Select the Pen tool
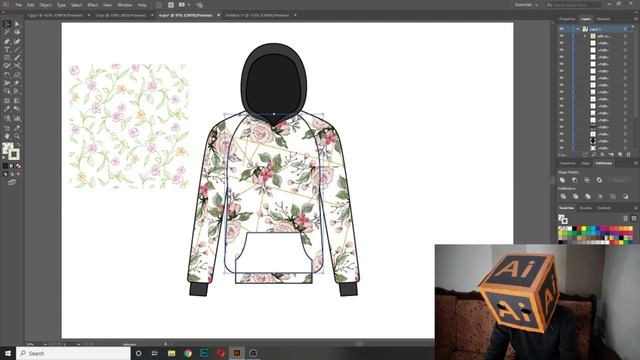Screen dimensions: 640x360 click(x=7, y=41)
